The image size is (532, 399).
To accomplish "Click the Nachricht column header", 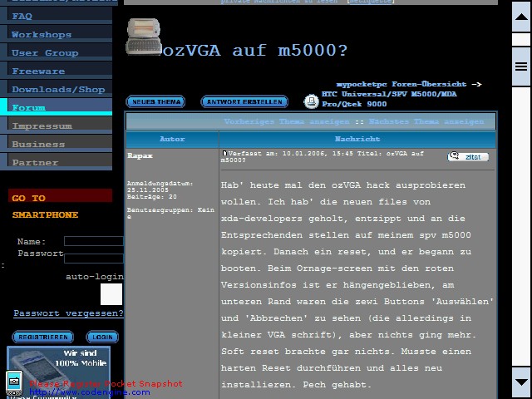I will [x=357, y=139].
